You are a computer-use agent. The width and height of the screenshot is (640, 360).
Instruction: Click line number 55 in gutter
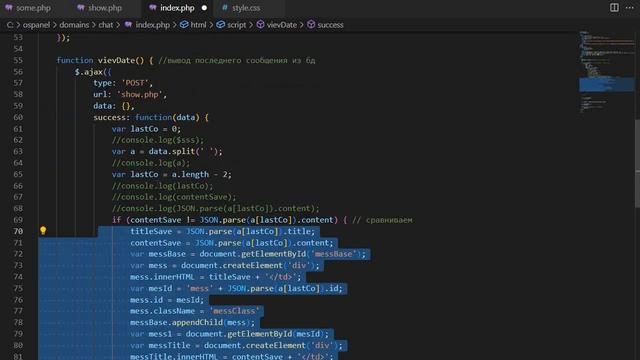pyautogui.click(x=18, y=60)
